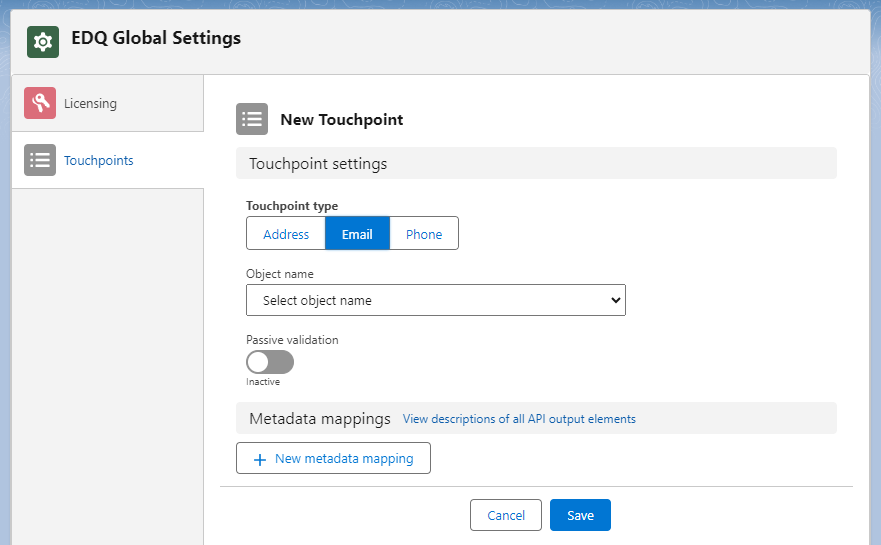Viewport: 881px width, 545px height.
Task: Open View descriptions of all API output elements
Action: click(x=519, y=419)
